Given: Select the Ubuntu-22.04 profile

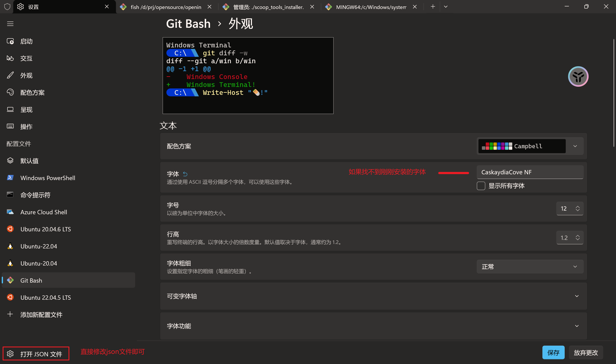Looking at the screenshot, I should click(x=68, y=246).
